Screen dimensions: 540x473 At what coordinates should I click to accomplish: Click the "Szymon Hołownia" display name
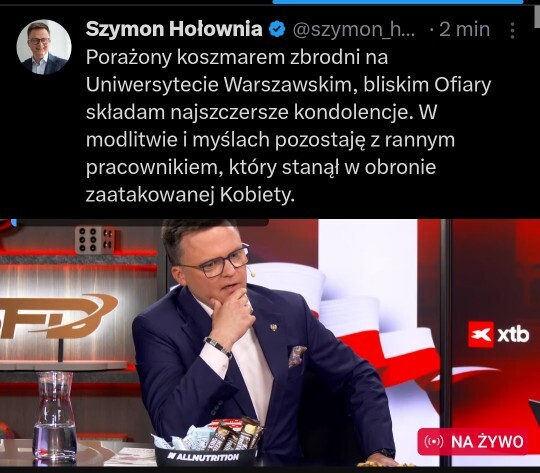tap(174, 29)
